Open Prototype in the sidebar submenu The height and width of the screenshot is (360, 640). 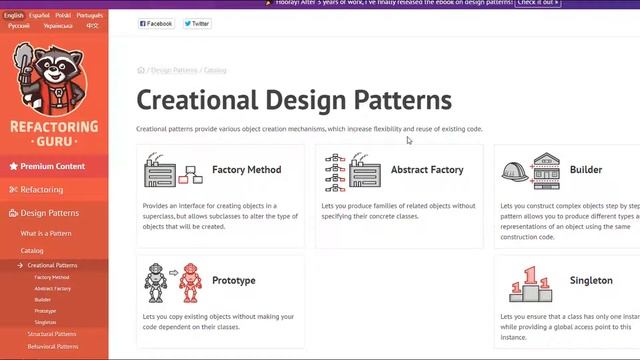45,311
